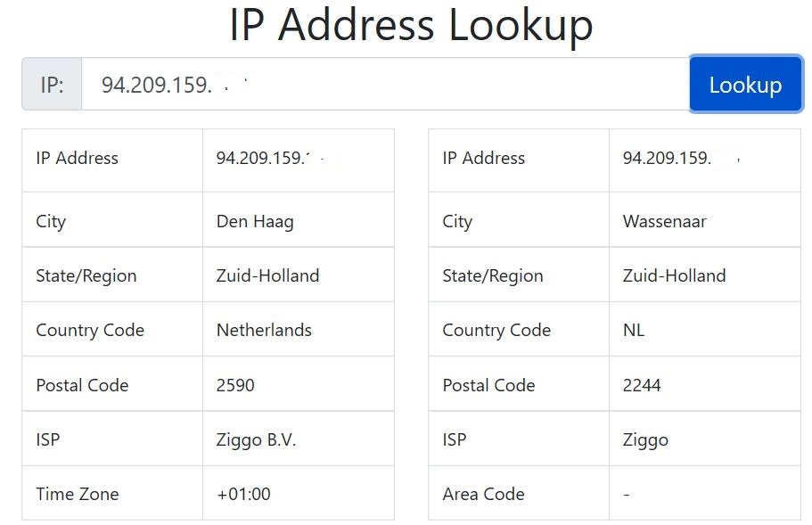Click the 'IP:' label beside the input
Screen dimensions: 812x525
click(52, 85)
